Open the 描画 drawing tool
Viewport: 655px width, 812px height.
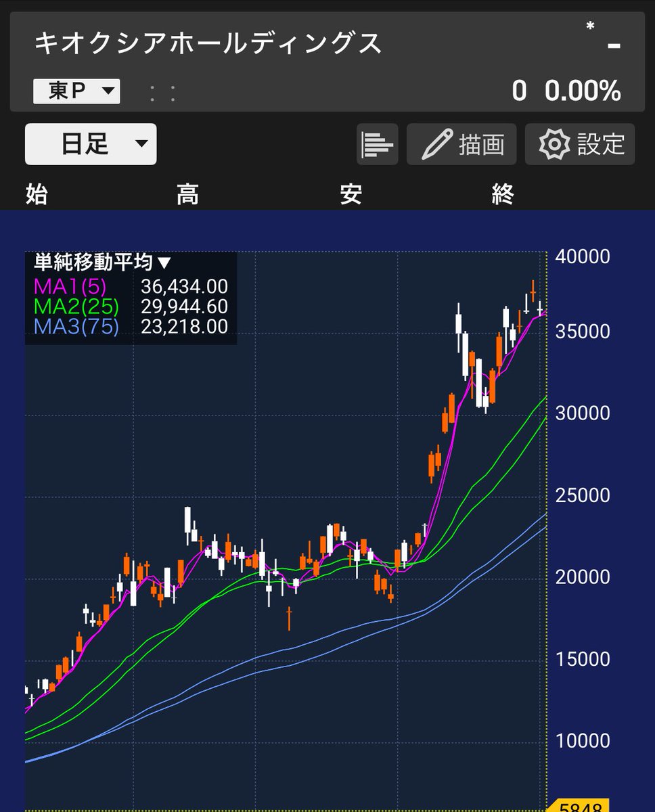click(x=461, y=144)
